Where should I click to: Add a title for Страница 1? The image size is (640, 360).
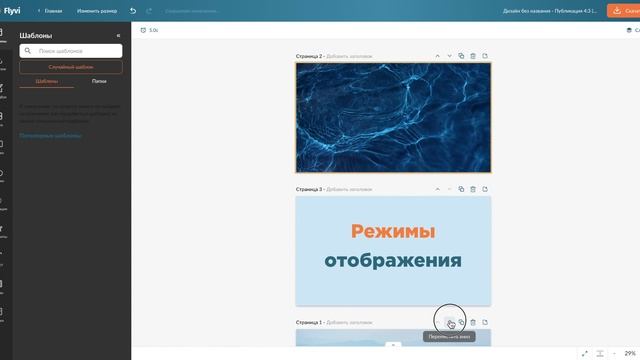(x=349, y=322)
